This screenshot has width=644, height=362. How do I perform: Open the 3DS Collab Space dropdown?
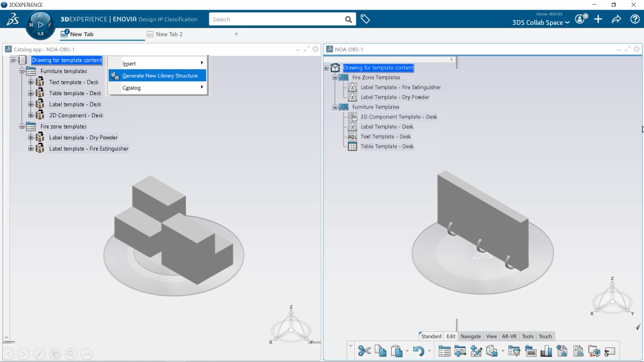coord(541,22)
